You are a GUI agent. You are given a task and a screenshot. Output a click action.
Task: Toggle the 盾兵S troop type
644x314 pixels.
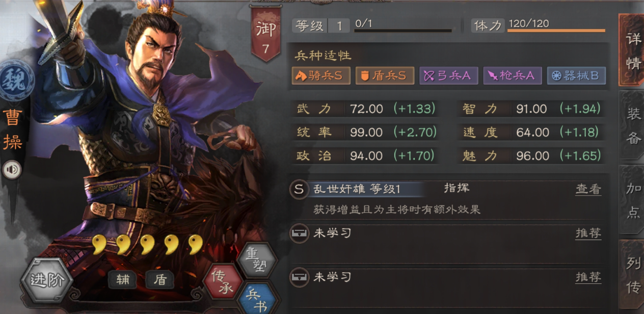coord(384,76)
